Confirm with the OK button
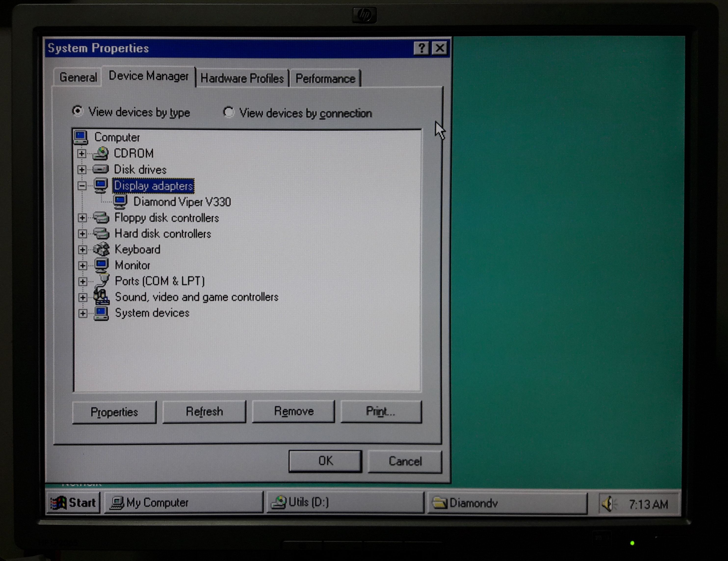The width and height of the screenshot is (728, 561). (x=325, y=461)
